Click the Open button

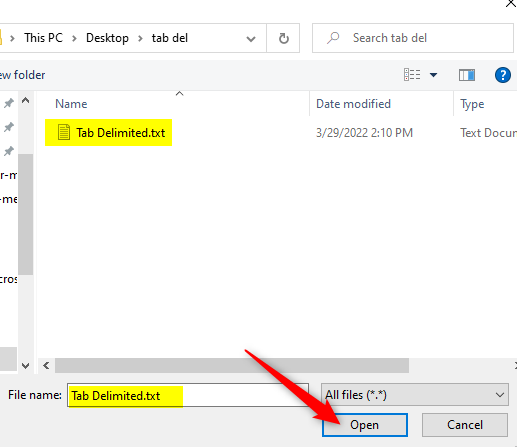365,425
